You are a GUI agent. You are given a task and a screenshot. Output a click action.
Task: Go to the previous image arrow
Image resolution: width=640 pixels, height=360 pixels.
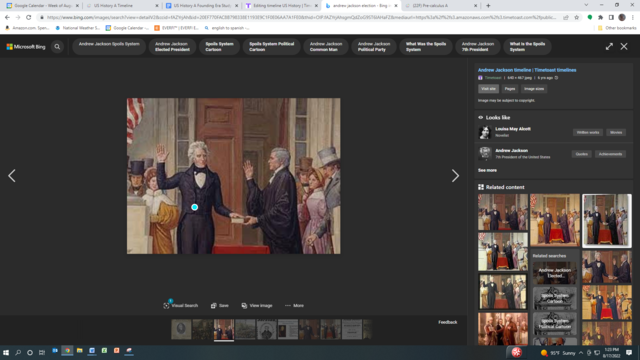[x=12, y=176]
